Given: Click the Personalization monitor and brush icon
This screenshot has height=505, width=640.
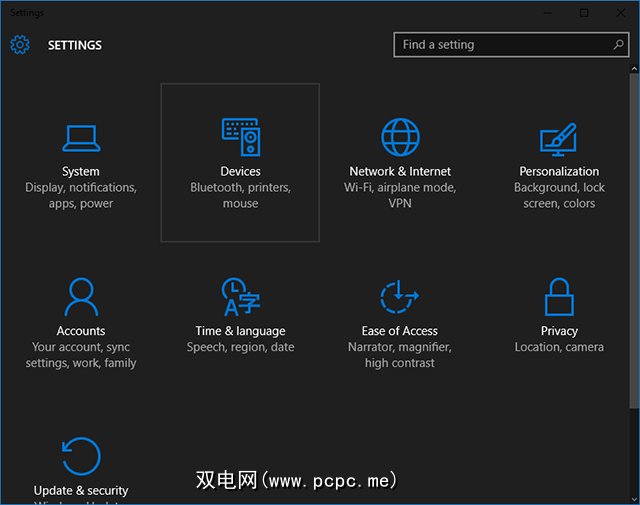Looking at the screenshot, I should 559,137.
